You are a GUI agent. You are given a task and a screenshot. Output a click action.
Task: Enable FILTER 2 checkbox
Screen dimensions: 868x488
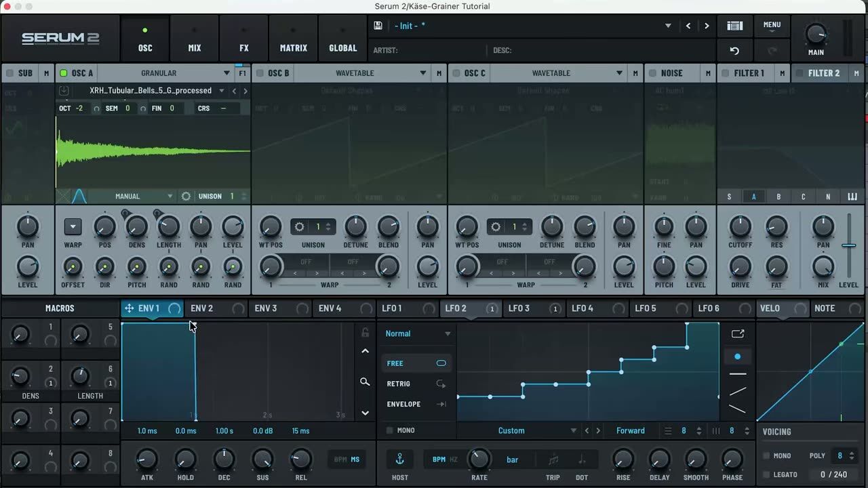[800, 73]
